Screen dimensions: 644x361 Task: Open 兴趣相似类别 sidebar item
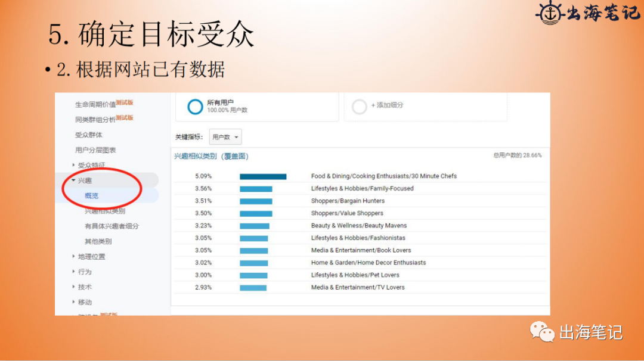pyautogui.click(x=105, y=211)
